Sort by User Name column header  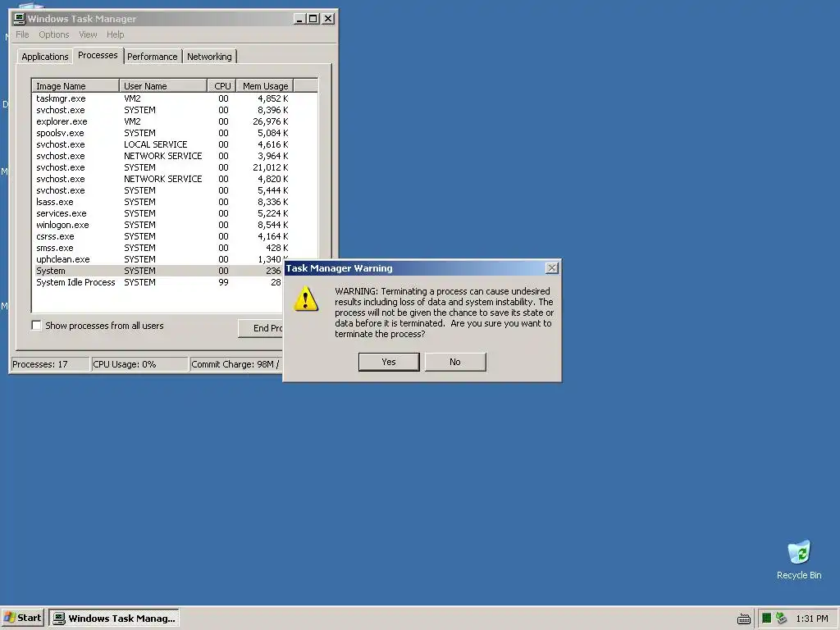click(163, 85)
